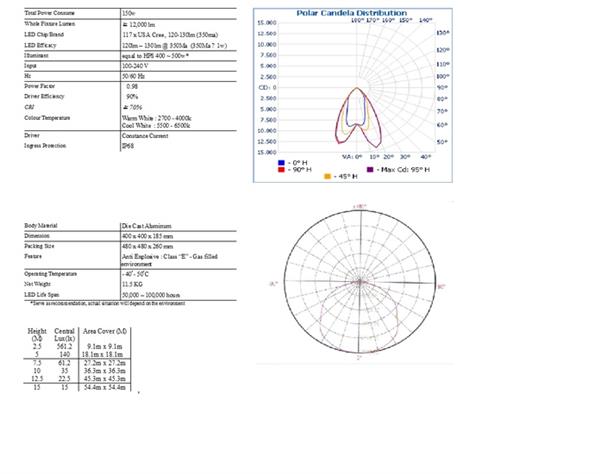Select the '50,000 – 100,000 hours' value
The width and height of the screenshot is (600, 474).
pyautogui.click(x=151, y=295)
